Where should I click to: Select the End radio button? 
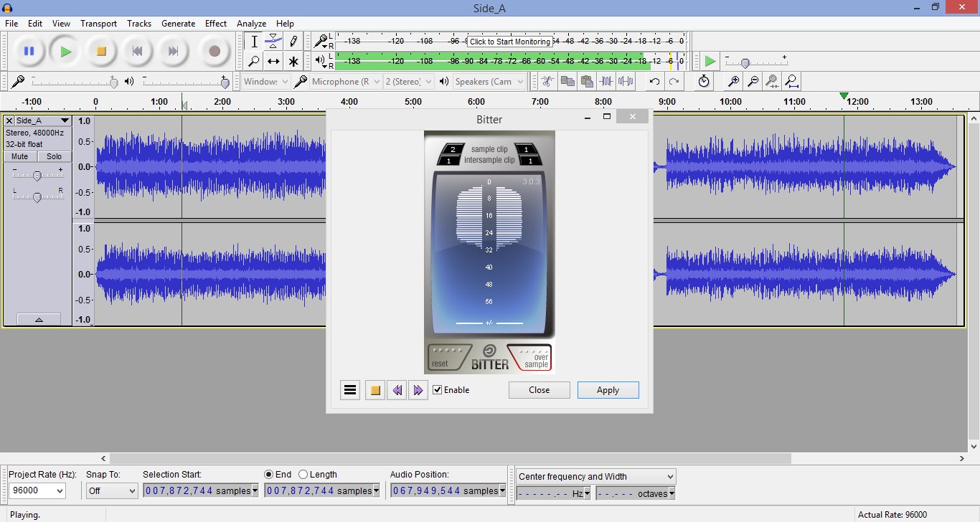(x=269, y=475)
